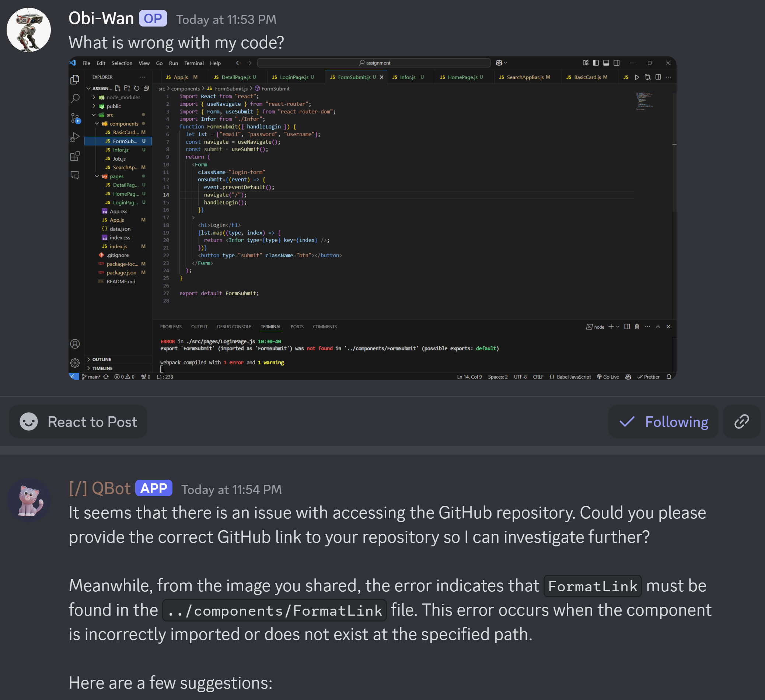Click Obi-Wan's username
This screenshot has height=700, width=765.
[101, 18]
